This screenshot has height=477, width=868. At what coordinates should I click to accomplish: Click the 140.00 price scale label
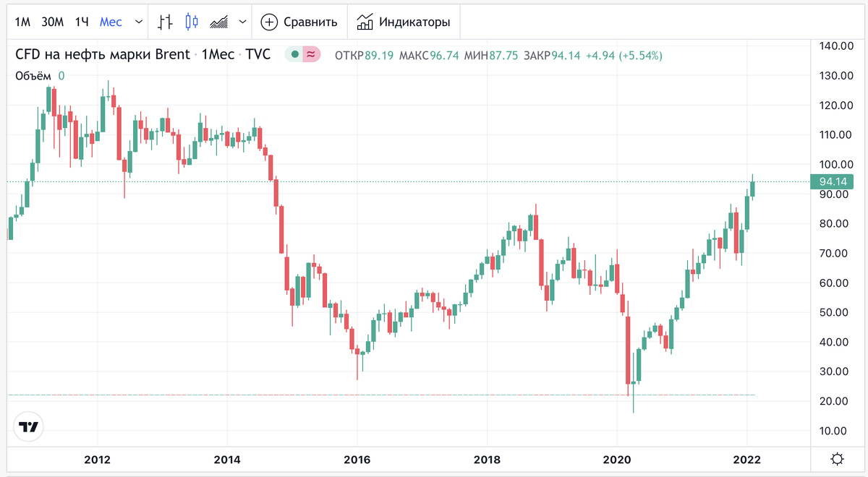click(837, 46)
